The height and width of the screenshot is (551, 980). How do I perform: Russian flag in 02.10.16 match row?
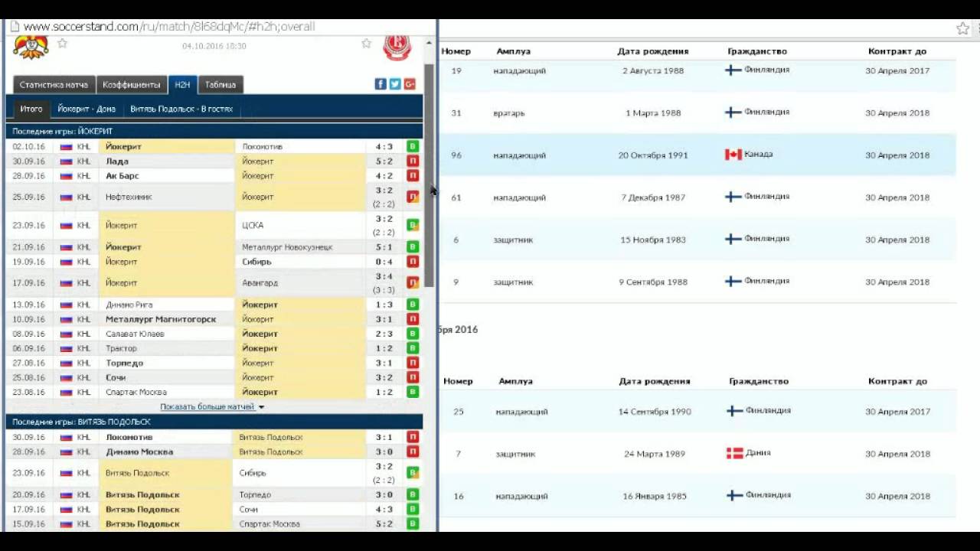click(66, 146)
